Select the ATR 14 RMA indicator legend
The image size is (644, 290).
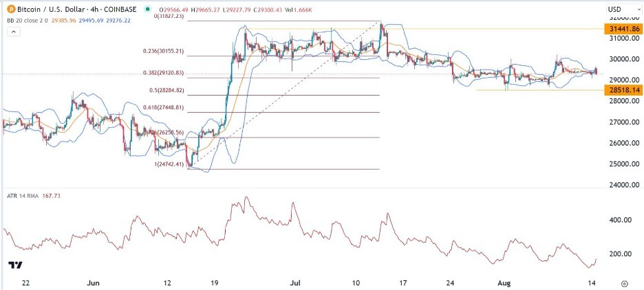point(21,196)
